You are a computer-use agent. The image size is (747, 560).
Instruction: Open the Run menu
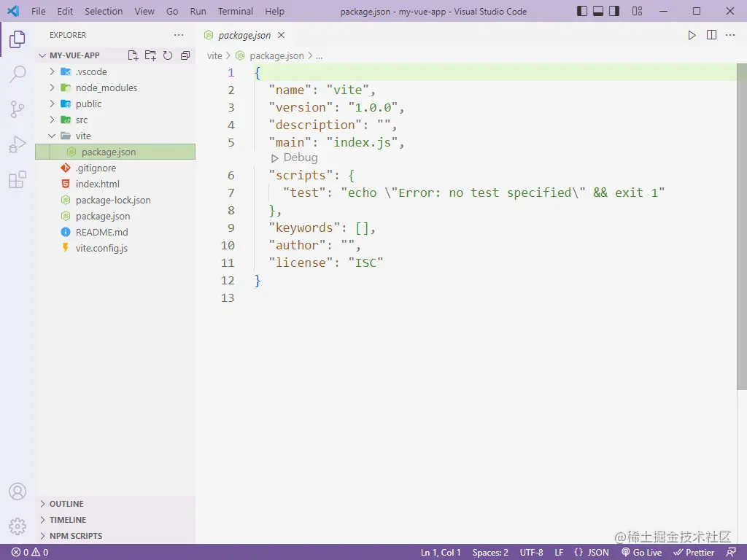198,11
